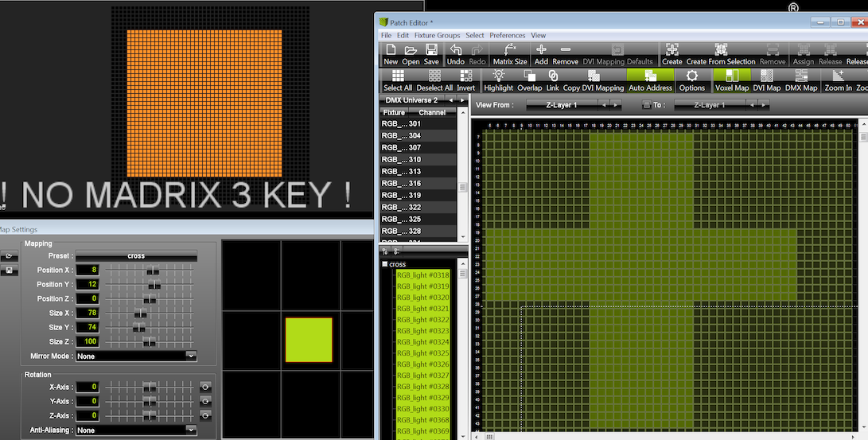Click the Channel column header
Viewport: 868px width, 440px height.
coord(432,112)
